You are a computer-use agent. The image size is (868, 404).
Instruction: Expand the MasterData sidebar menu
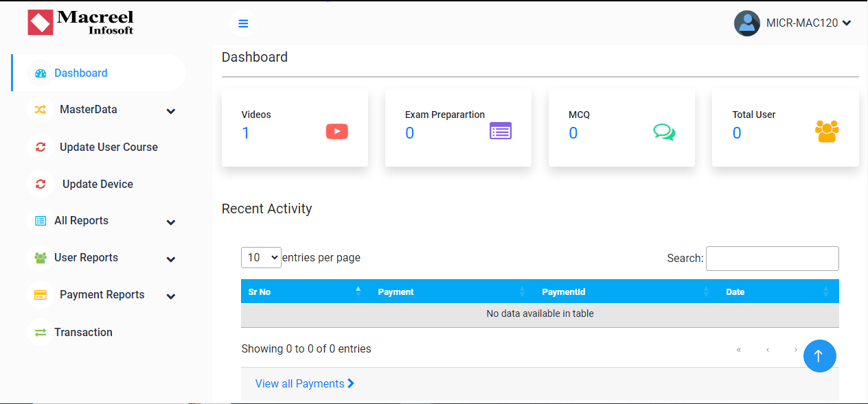pyautogui.click(x=102, y=110)
